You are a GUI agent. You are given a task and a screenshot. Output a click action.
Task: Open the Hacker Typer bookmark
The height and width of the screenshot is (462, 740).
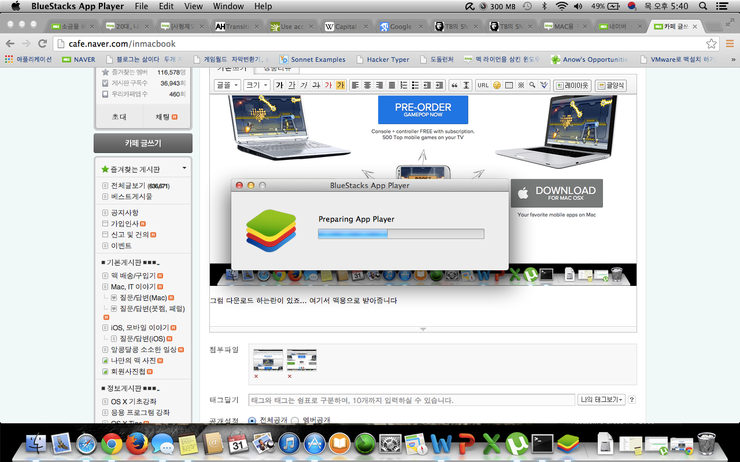[383, 59]
